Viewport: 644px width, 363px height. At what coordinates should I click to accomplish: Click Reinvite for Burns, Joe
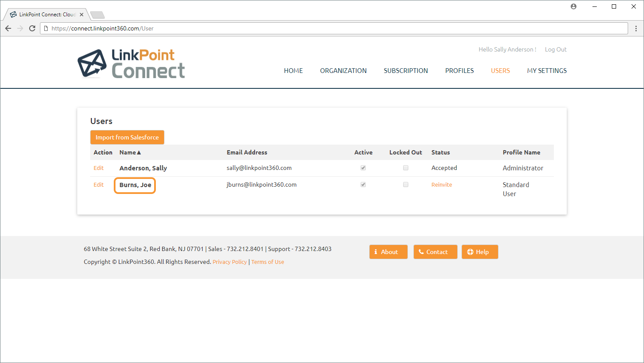pos(442,185)
